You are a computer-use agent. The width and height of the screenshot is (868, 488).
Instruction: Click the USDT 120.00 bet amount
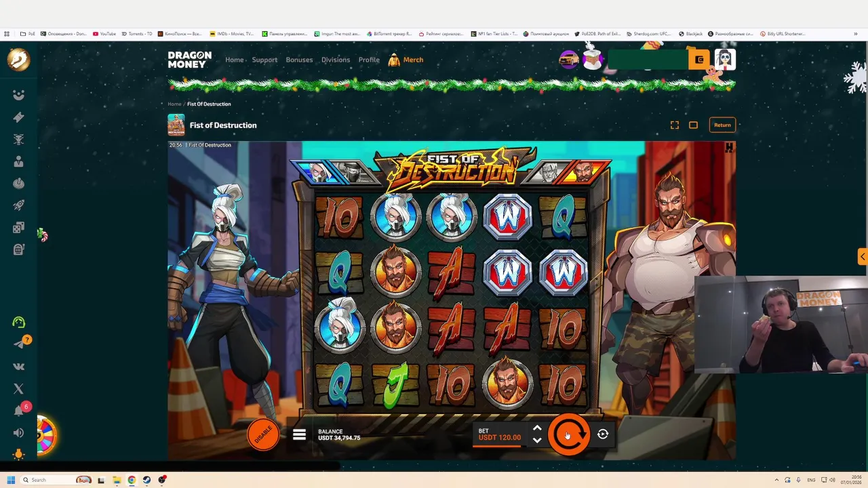(x=500, y=438)
